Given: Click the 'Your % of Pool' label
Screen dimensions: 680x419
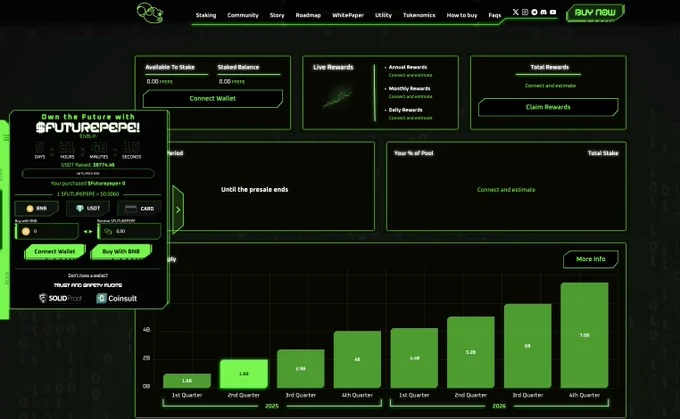Looking at the screenshot, I should pos(414,153).
